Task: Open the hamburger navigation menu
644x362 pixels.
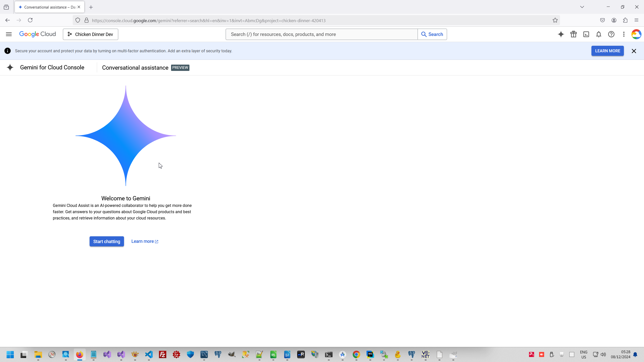Action: click(9, 34)
